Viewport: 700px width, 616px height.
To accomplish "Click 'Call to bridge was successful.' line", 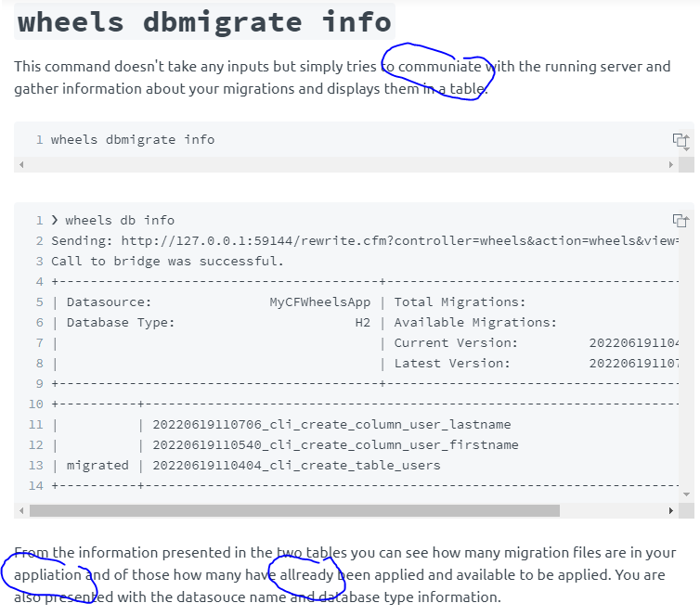I will click(167, 261).
